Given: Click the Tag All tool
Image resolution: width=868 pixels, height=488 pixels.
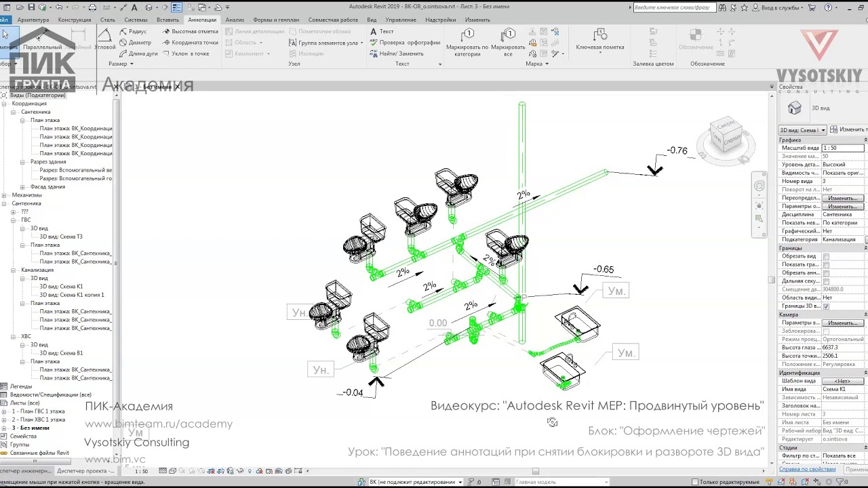Looking at the screenshot, I should click(x=508, y=42).
